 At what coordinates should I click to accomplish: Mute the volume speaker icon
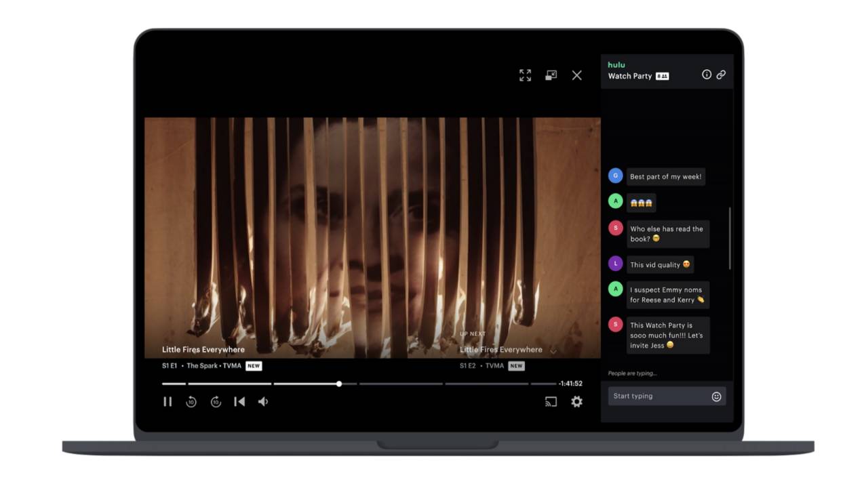point(263,402)
